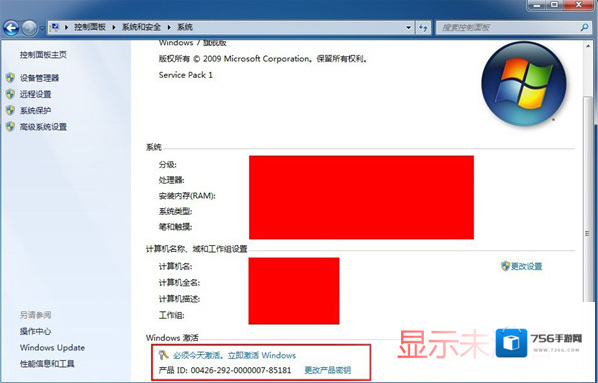This screenshot has width=598, height=383.
Task: Click the greyed Forward arrow button
Action: (29, 27)
